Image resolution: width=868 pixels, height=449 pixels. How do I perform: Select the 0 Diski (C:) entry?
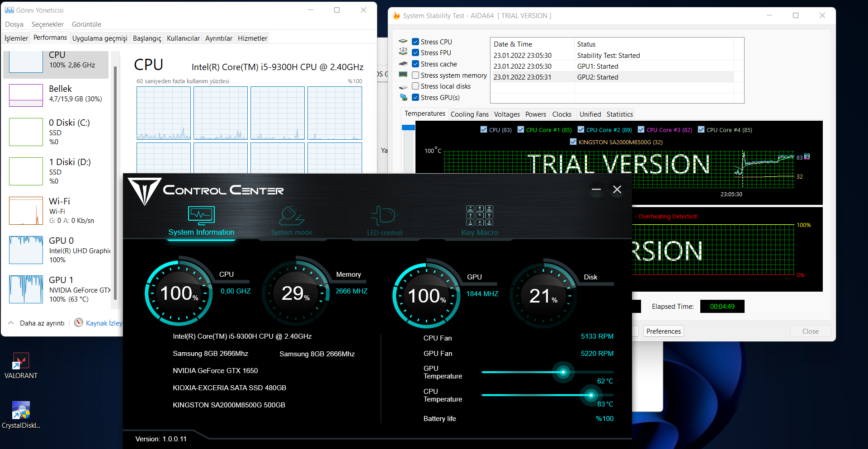click(56, 132)
